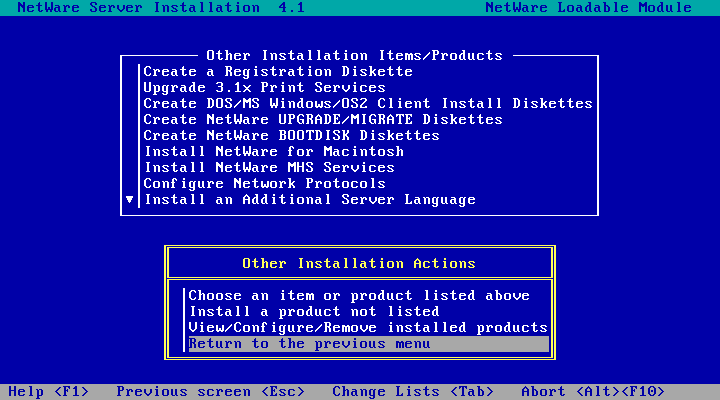This screenshot has width=720, height=400.
Task: Open View/Configure/Remove installed products
Action: click(x=368, y=327)
